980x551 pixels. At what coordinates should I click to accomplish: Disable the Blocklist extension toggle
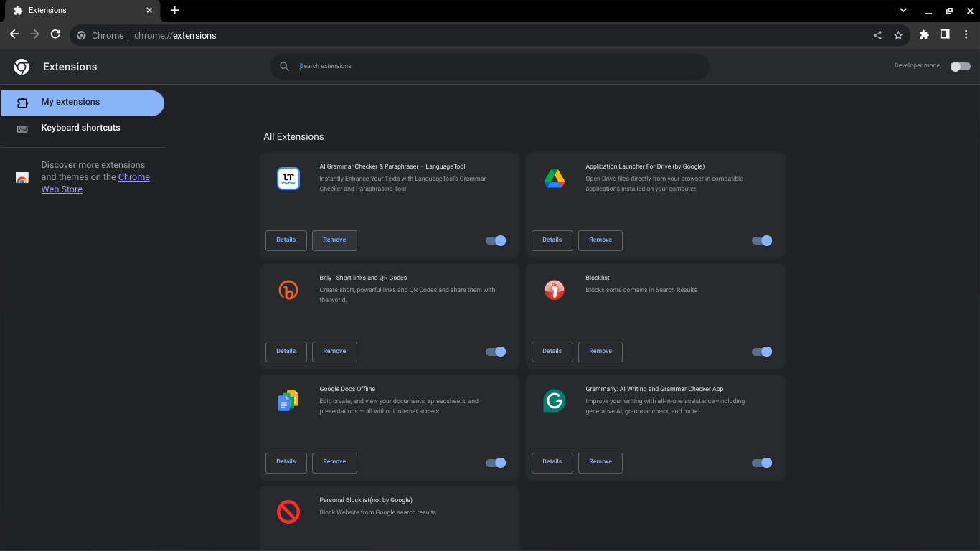pos(762,352)
